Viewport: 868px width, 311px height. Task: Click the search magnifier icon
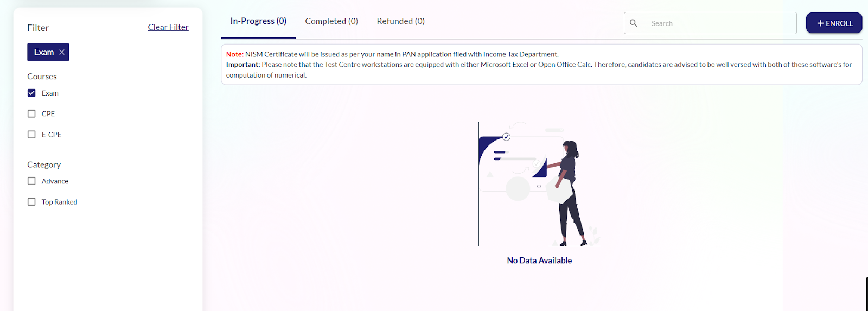(633, 23)
